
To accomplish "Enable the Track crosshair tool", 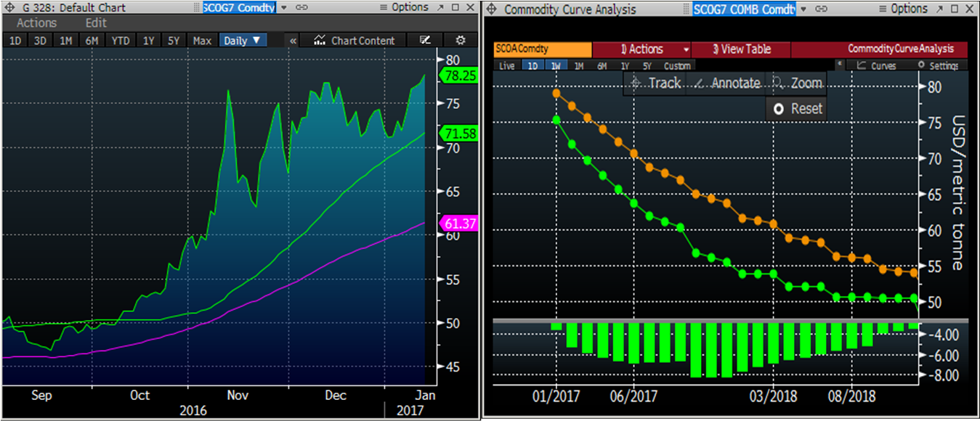I will click(655, 83).
